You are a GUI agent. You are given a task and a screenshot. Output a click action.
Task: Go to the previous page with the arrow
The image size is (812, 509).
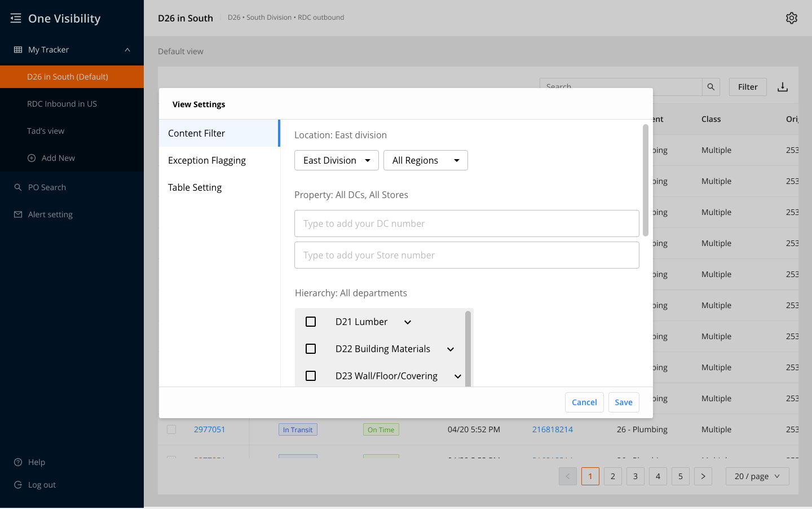[568, 476]
